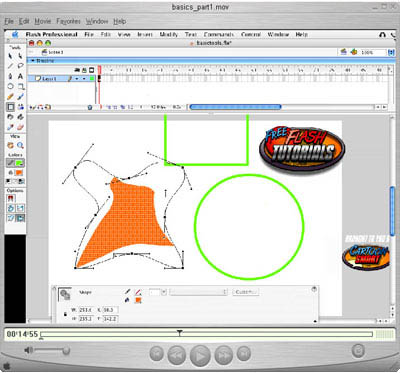
Task: Open the stroke style dropdown
Action: [198, 292]
